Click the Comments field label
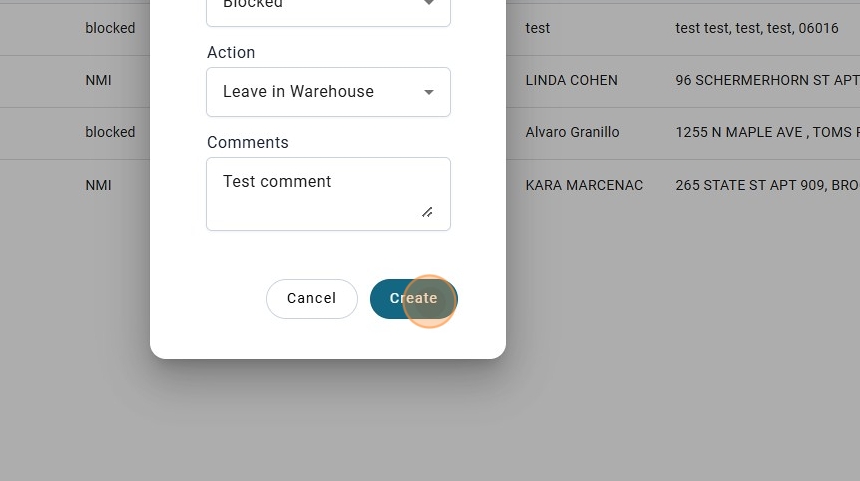The height and width of the screenshot is (481, 860). click(248, 142)
